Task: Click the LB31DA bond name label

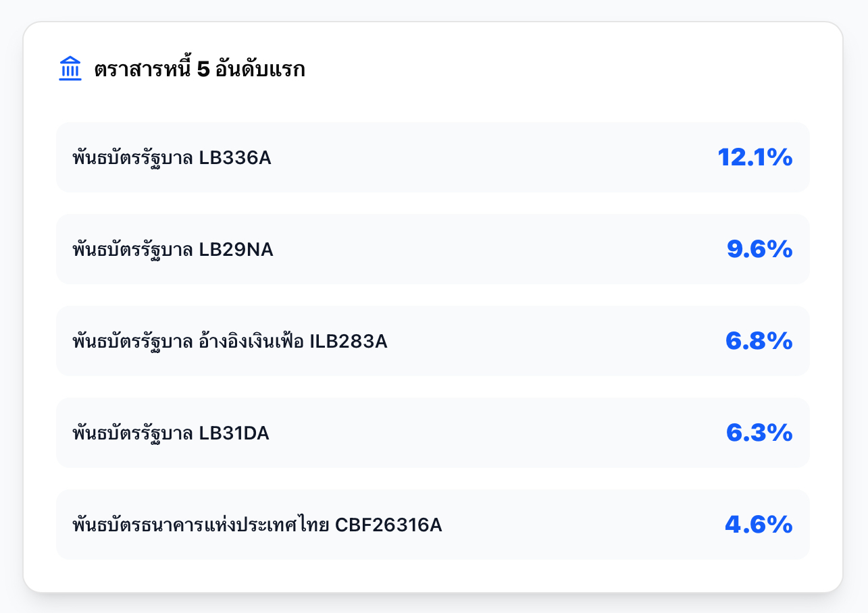Action: [x=172, y=432]
